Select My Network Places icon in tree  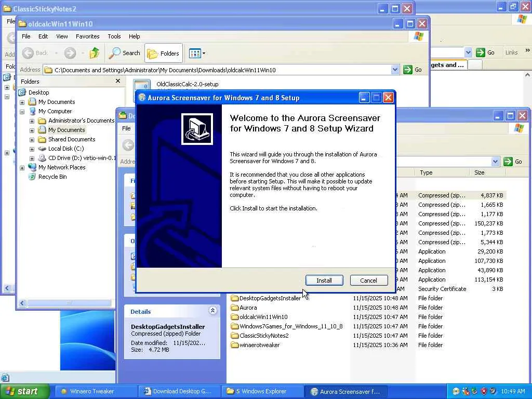(32, 167)
